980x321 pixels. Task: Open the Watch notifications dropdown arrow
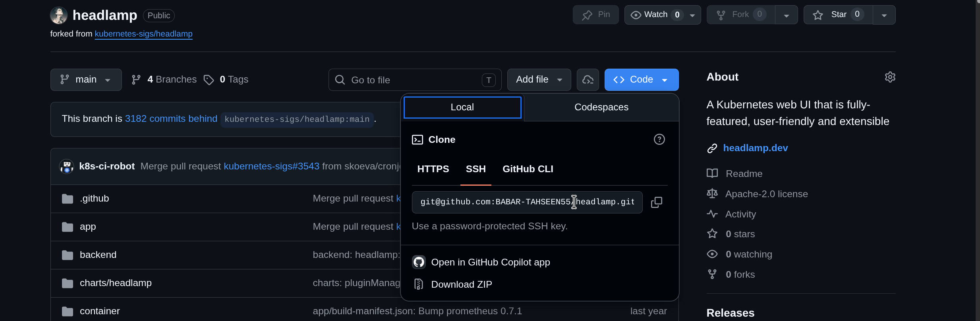692,15
